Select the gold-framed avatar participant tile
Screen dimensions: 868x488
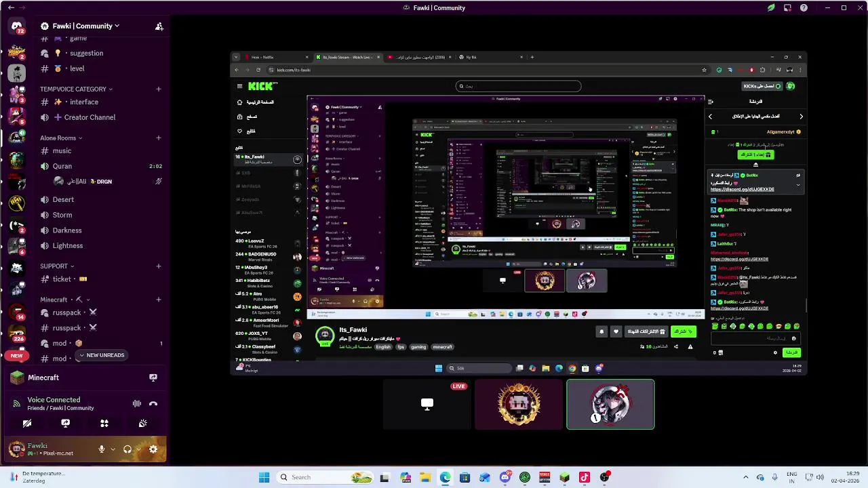pyautogui.click(x=519, y=405)
